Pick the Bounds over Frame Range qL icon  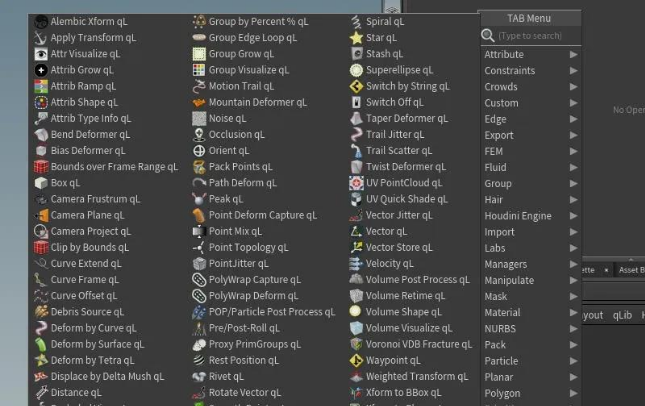click(x=41, y=167)
